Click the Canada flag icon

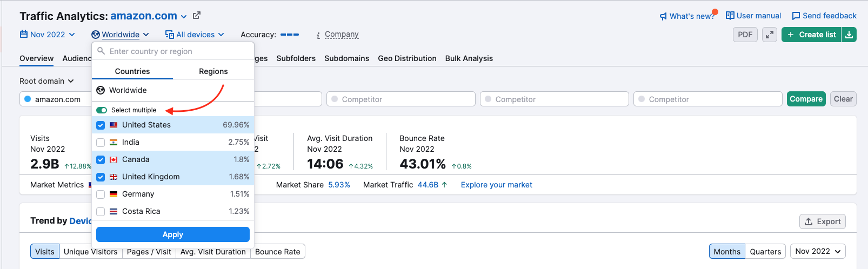[113, 159]
